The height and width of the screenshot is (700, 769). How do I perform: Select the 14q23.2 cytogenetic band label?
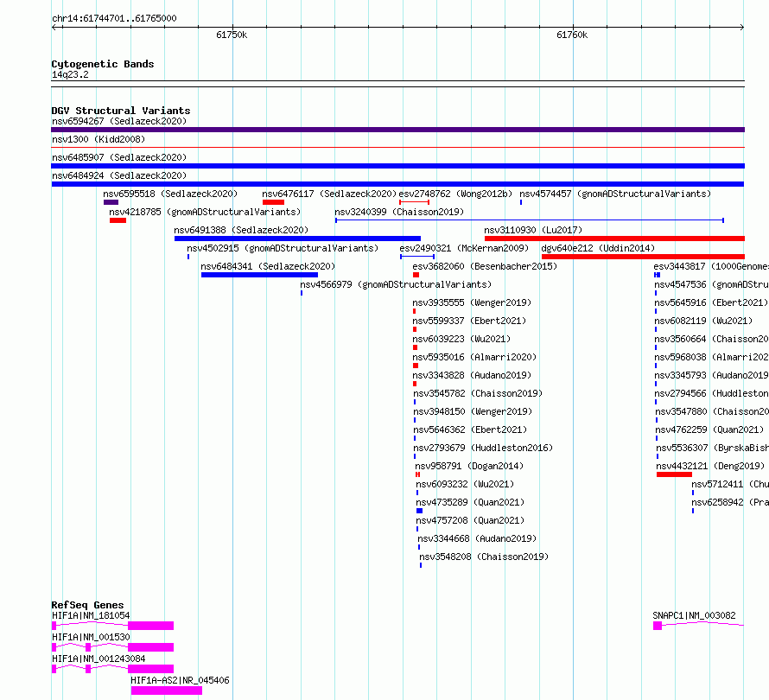pos(70,74)
